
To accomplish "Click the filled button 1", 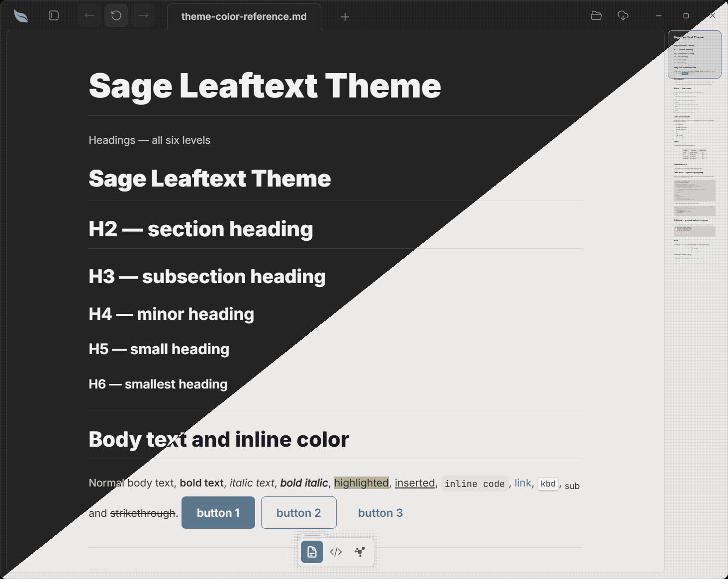I will point(218,513).
